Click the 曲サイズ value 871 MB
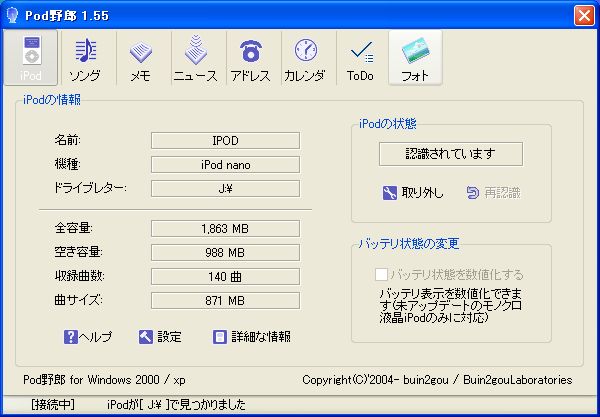The width and height of the screenshot is (600, 417). [x=225, y=301]
